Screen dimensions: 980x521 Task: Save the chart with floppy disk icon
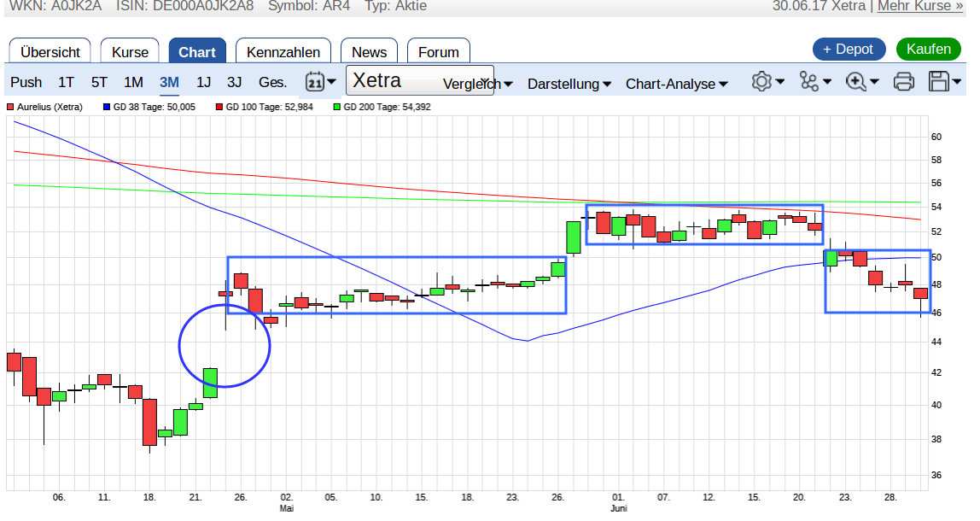pyautogui.click(x=939, y=82)
